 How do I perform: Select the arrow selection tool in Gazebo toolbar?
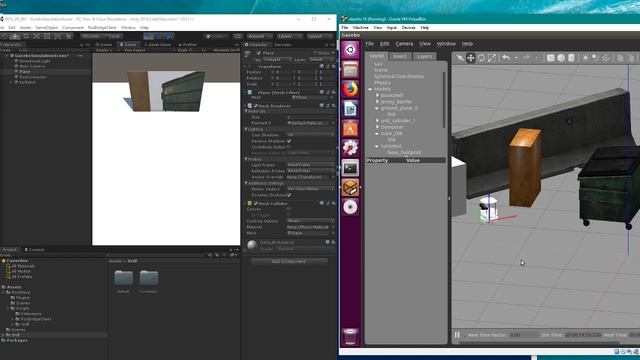460,58
